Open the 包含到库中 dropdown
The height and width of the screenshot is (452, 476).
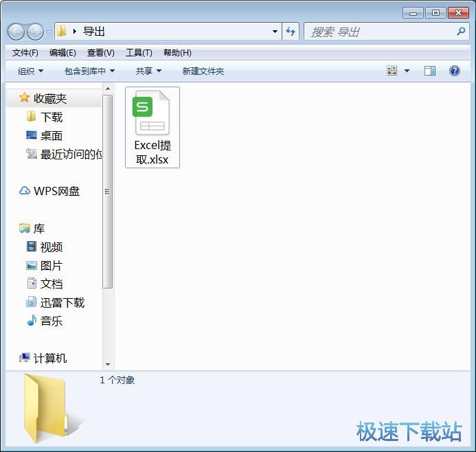point(89,71)
